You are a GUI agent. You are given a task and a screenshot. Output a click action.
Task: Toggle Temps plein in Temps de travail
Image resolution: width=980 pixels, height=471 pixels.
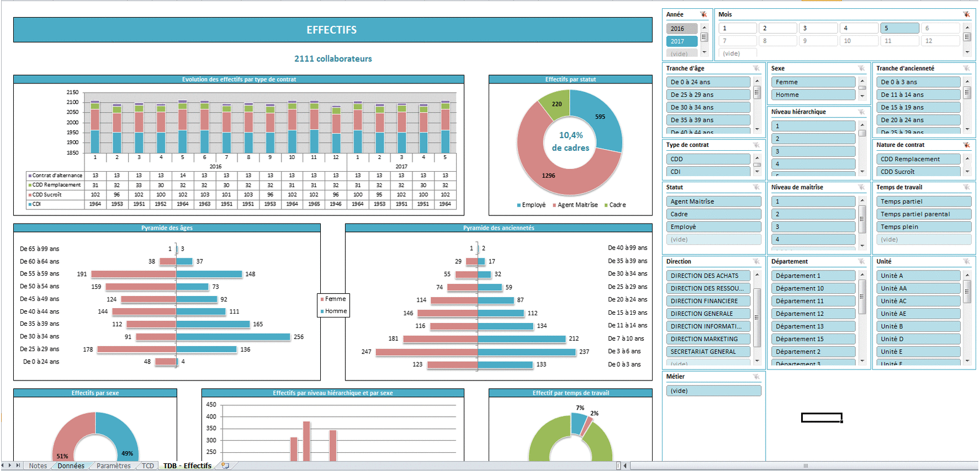924,227
